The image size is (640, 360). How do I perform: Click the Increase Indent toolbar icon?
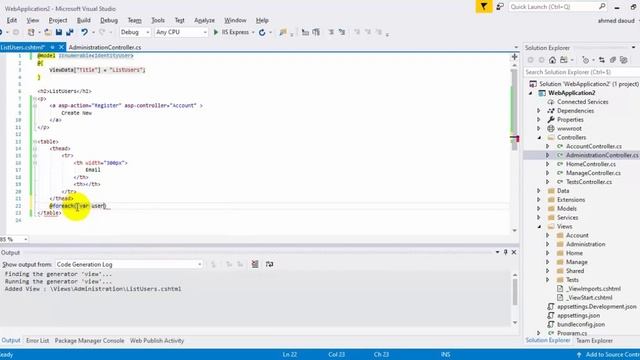tap(316, 32)
